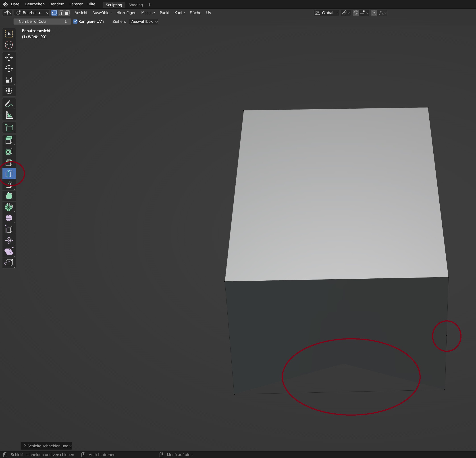
Task: Open the Global orientation dropdown
Action: (326, 13)
